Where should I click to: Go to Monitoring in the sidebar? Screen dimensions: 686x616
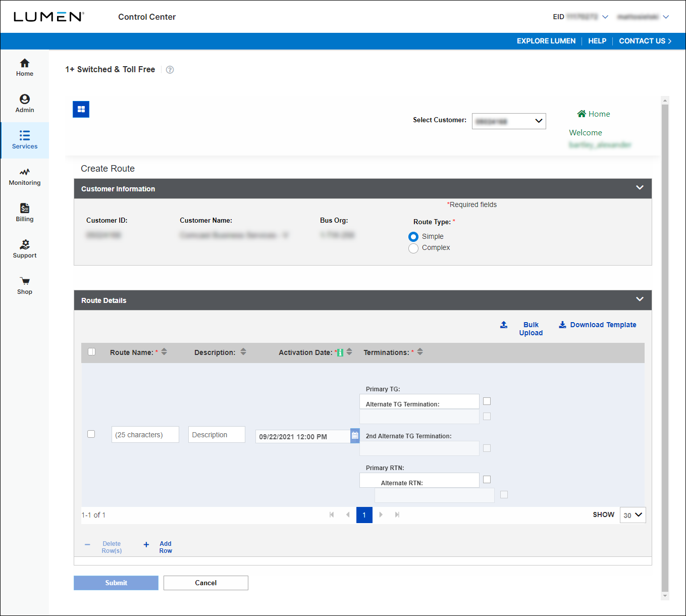click(x=25, y=177)
